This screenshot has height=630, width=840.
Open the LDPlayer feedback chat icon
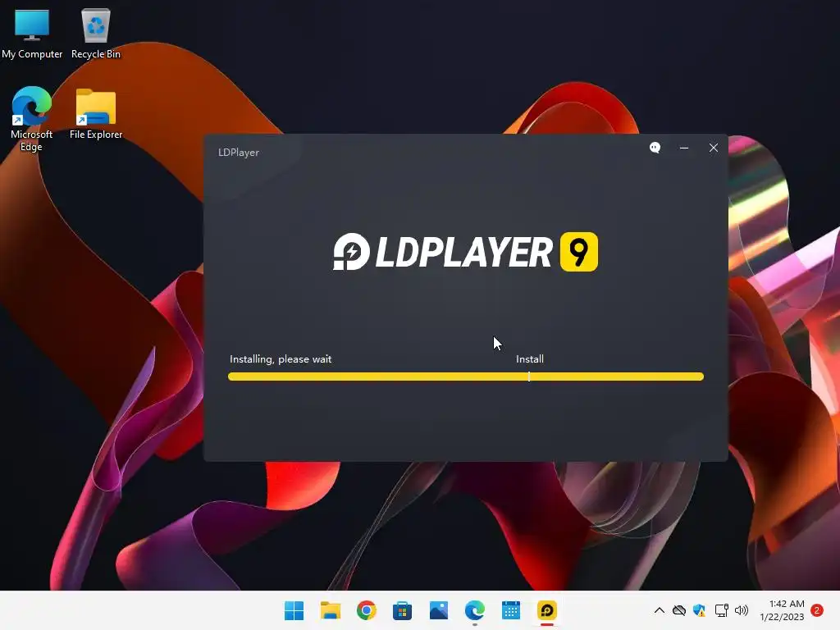655,148
